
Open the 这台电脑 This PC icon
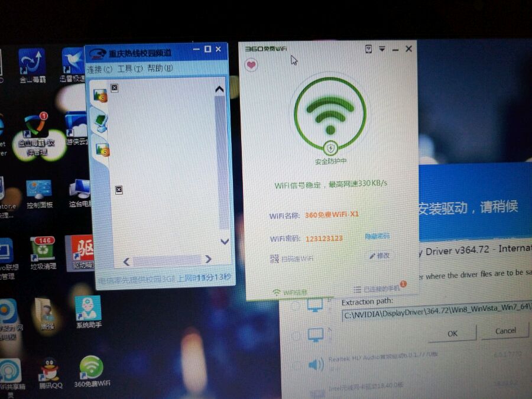click(x=79, y=194)
